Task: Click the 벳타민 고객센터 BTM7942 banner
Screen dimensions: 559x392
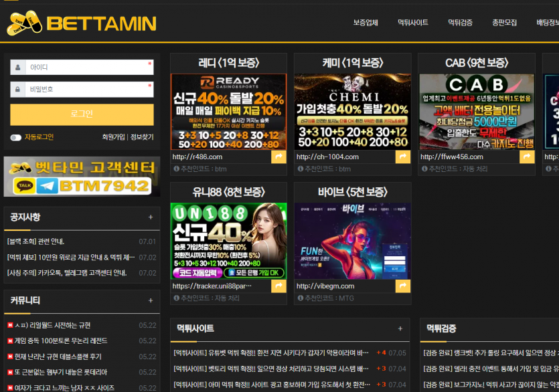Action: [82, 177]
